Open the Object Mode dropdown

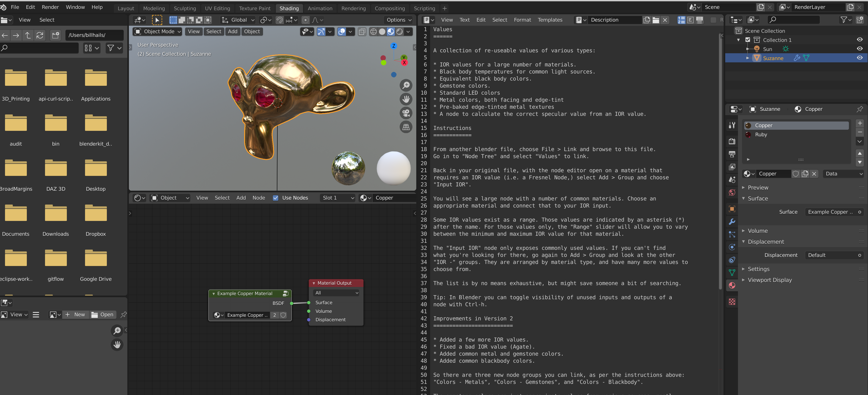pyautogui.click(x=157, y=31)
